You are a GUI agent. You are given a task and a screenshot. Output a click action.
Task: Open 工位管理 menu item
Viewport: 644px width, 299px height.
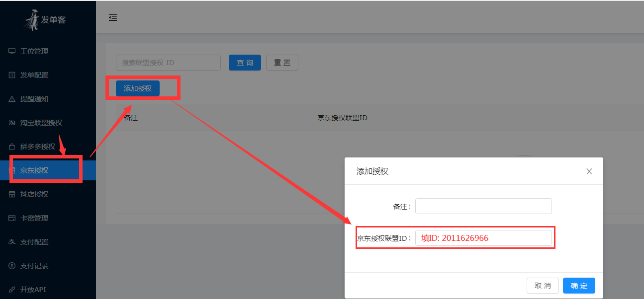48,51
